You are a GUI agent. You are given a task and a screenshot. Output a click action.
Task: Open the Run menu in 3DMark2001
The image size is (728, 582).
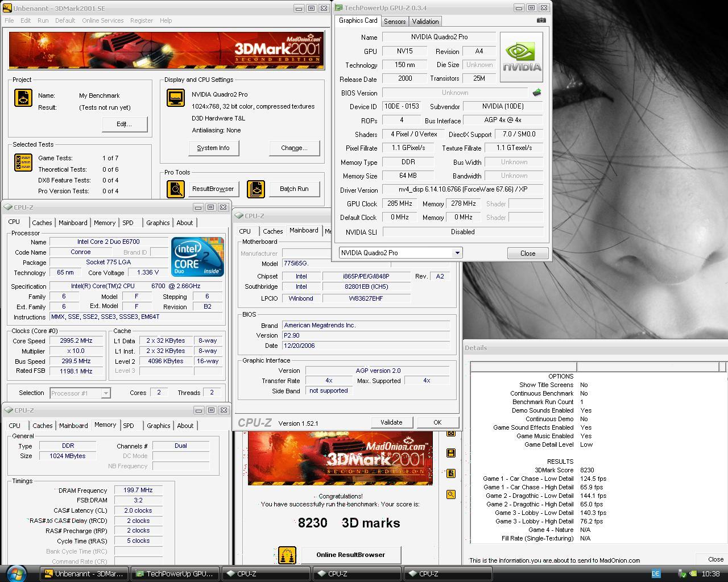pos(43,20)
